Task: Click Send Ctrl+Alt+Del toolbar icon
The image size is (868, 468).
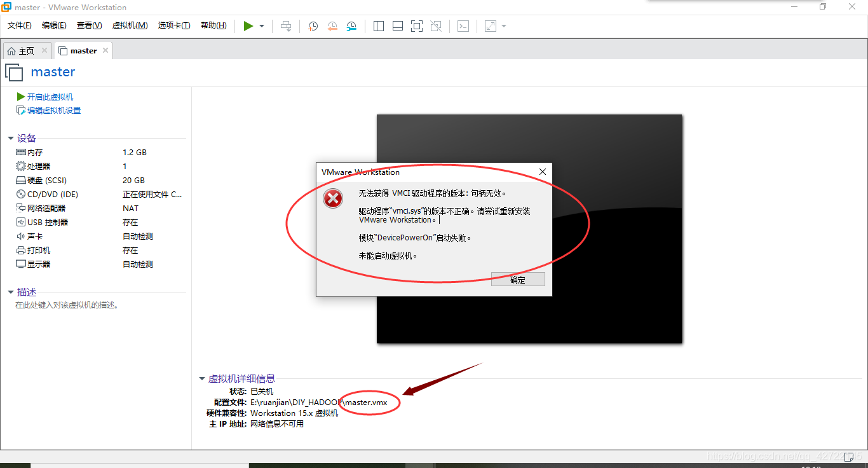Action: (x=286, y=26)
